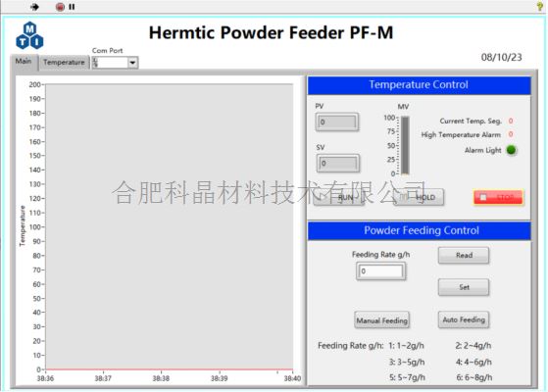Image resolution: width=548 pixels, height=392 pixels.
Task: Toggle the HOLD temperature button
Action: [x=419, y=197]
